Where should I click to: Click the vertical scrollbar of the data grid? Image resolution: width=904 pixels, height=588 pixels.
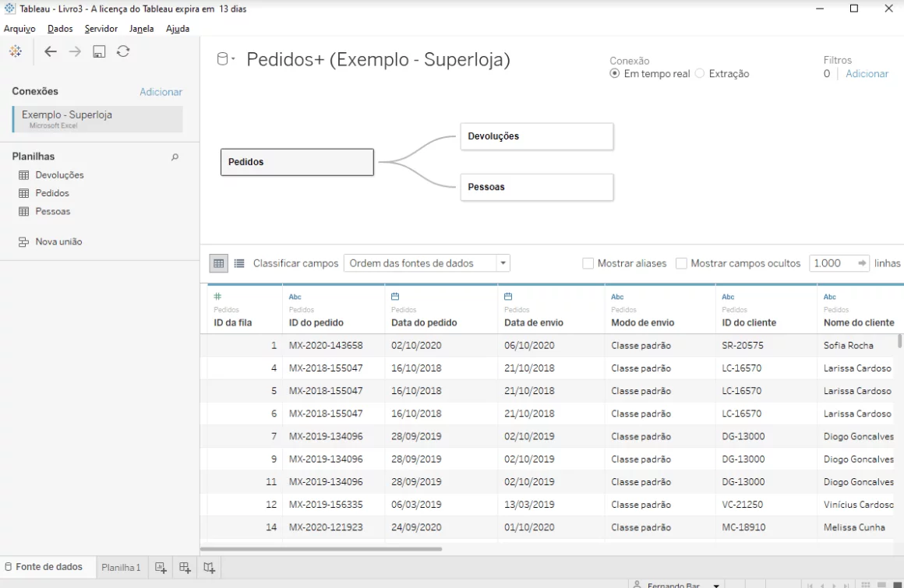coord(899,341)
